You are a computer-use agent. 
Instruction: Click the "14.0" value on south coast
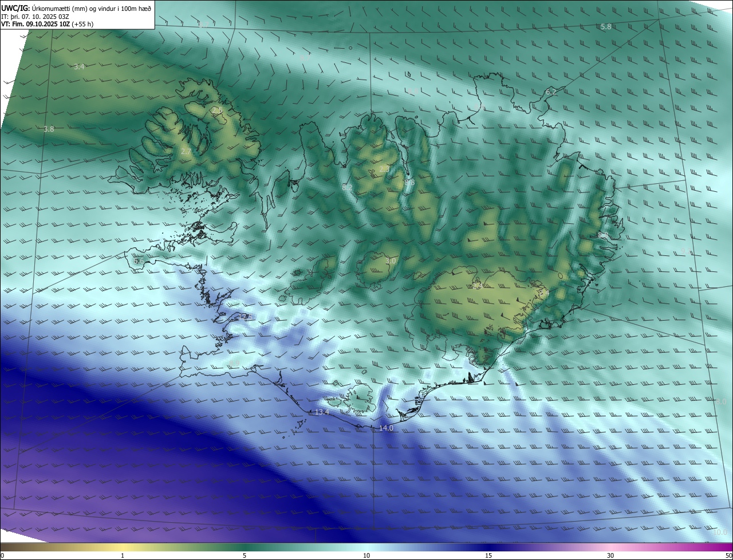coord(386,428)
